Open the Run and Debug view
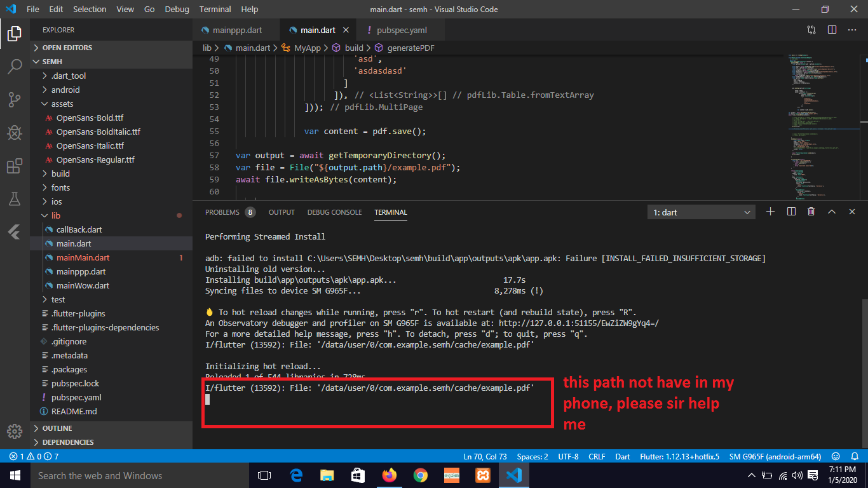This screenshot has width=868, height=488. coord(15,133)
